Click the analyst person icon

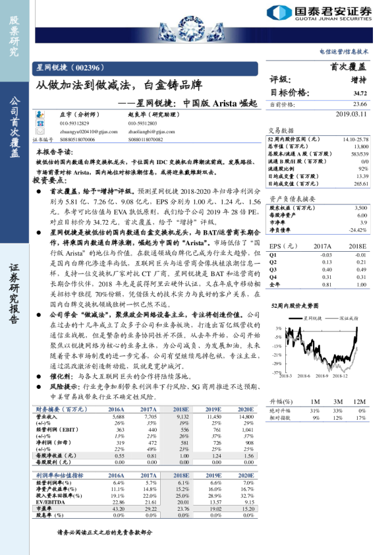pyautogui.click(x=40, y=114)
